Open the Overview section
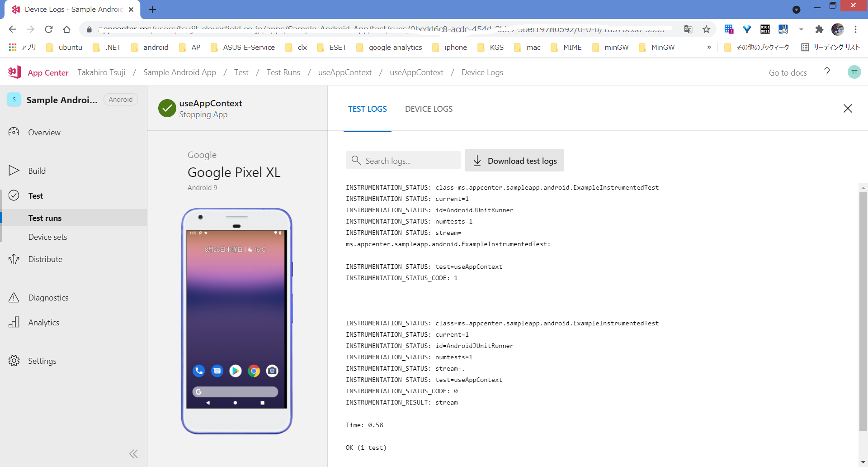The width and height of the screenshot is (868, 467). click(x=44, y=132)
